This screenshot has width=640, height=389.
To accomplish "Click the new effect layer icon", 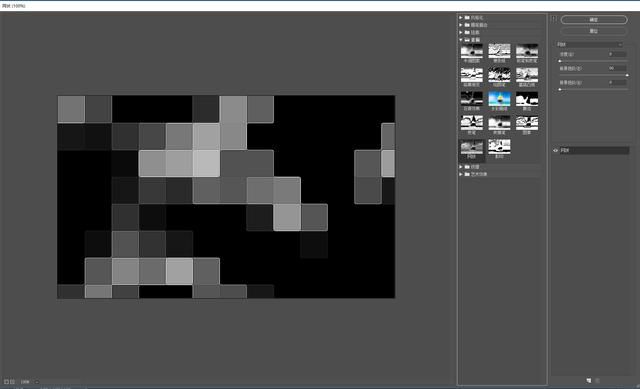I will 589,380.
